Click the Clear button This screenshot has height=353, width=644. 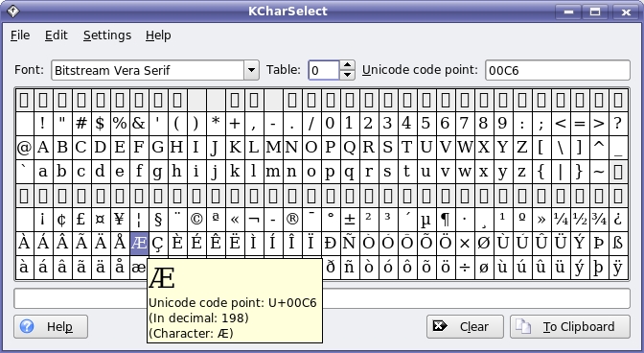coord(465,327)
